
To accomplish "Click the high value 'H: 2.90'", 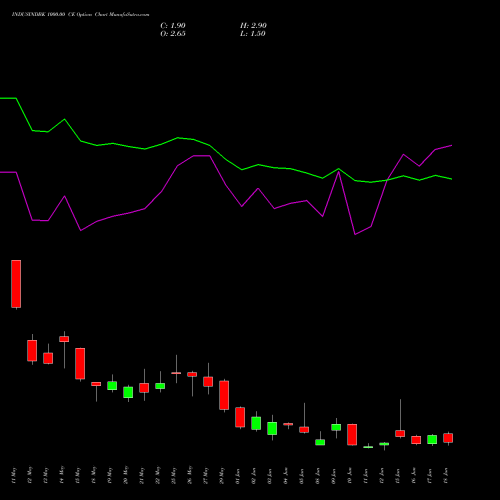I will click(x=253, y=26).
